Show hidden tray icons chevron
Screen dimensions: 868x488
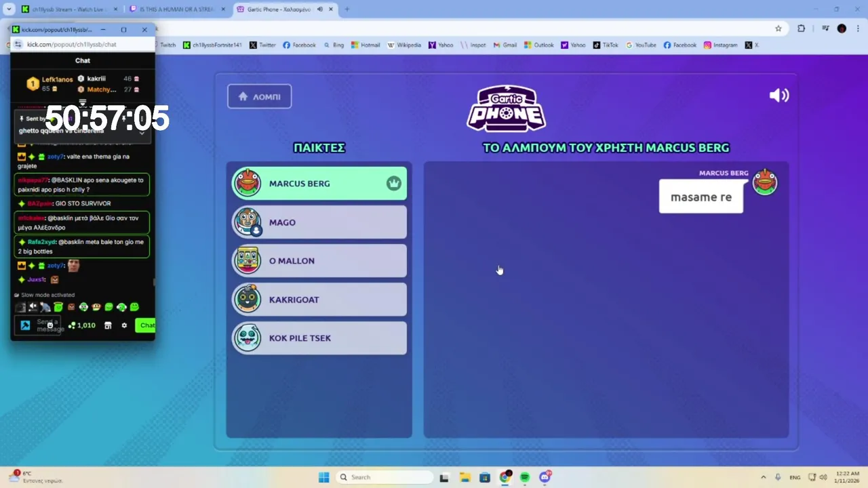click(763, 477)
